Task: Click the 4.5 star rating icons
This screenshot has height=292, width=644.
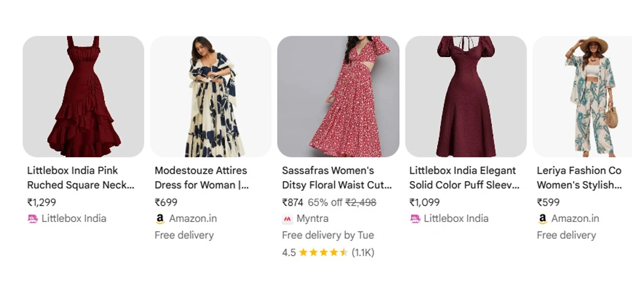Action: coord(323,253)
